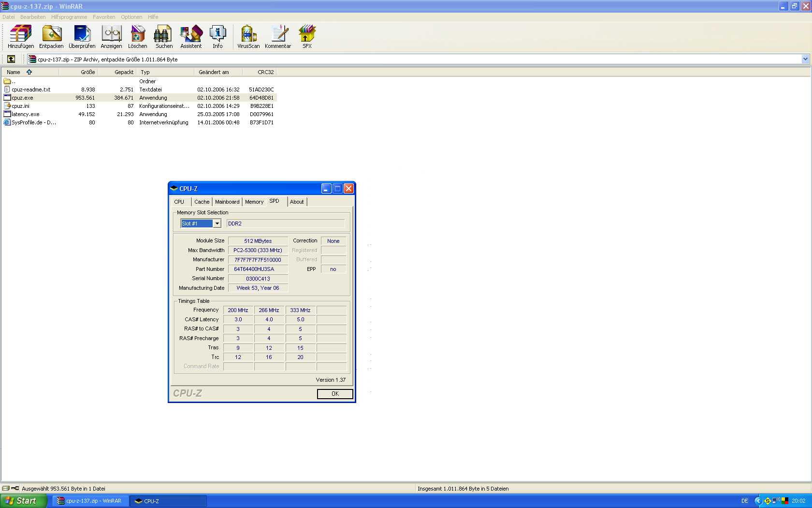812x508 pixels.
Task: Sort by the Name column header
Action: point(30,72)
